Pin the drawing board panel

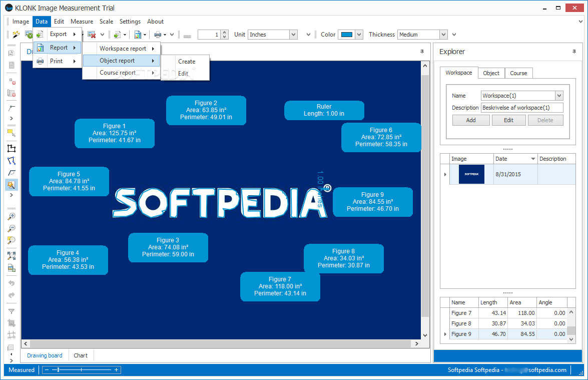point(422,52)
